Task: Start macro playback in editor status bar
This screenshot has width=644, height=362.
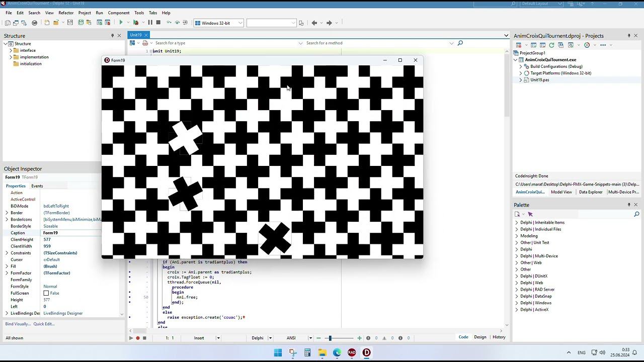Action: 131,338
